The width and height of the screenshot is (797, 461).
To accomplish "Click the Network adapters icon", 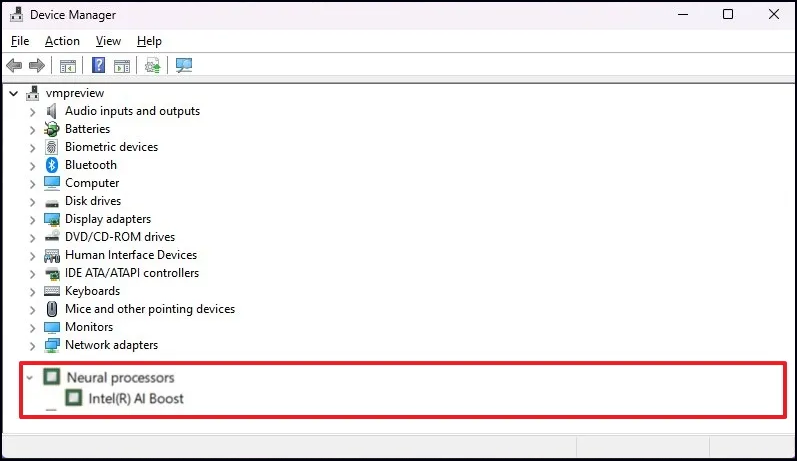I will pos(52,346).
